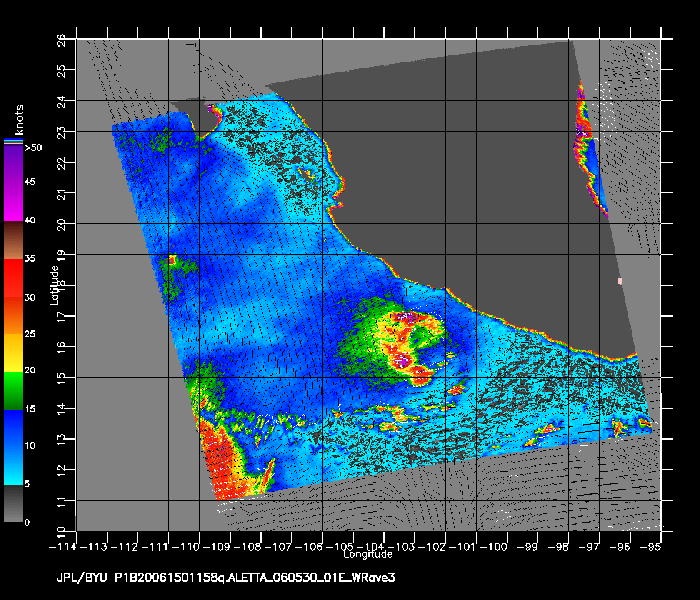Click the 'knots' unit label above legend

pyautogui.click(x=19, y=119)
